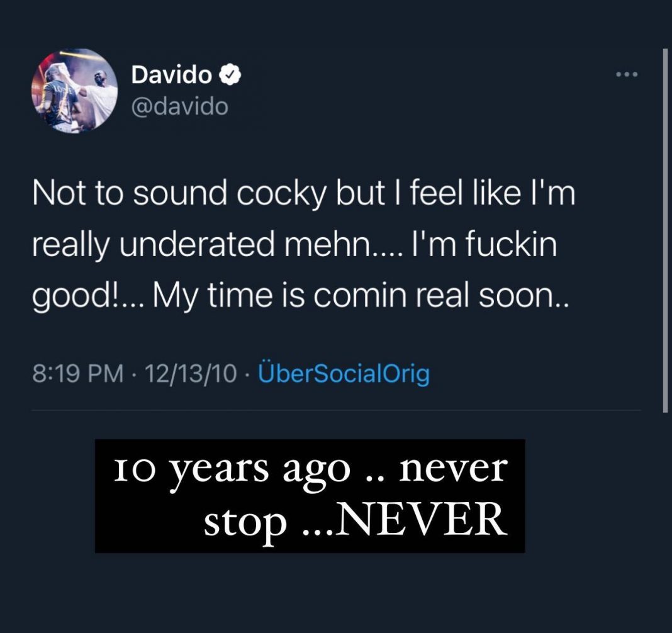Image resolution: width=672 pixels, height=633 pixels.
Task: Click the 8:19 PM timestamp
Action: (77, 373)
